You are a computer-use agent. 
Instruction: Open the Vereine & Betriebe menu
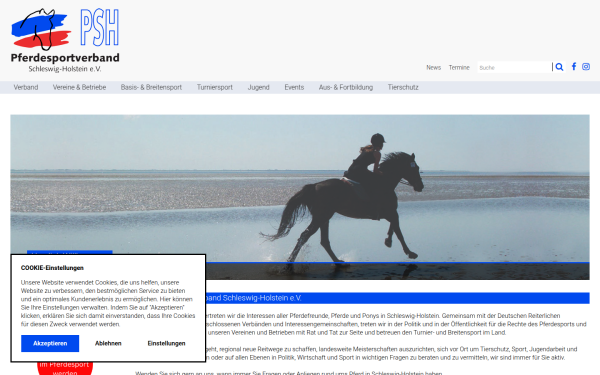[79, 87]
